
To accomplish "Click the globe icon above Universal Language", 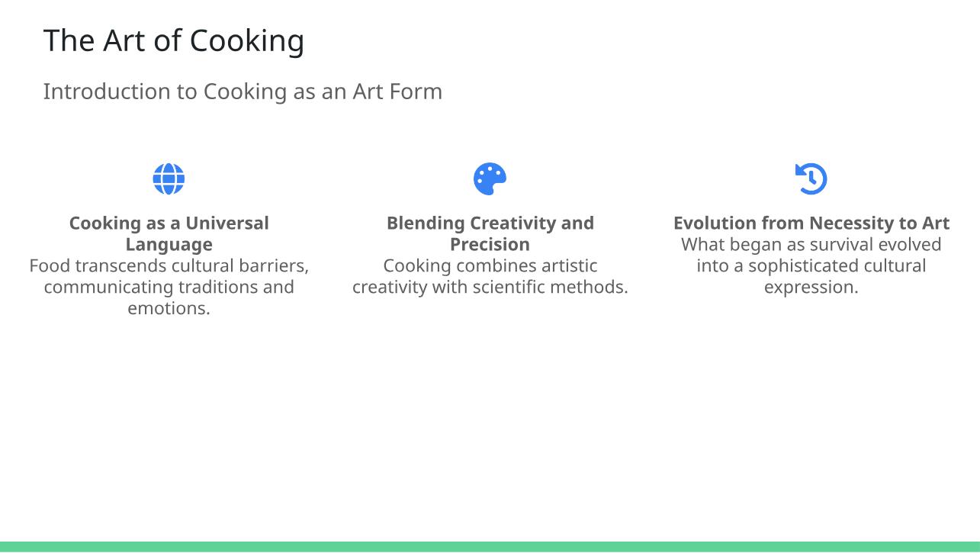I will point(169,179).
